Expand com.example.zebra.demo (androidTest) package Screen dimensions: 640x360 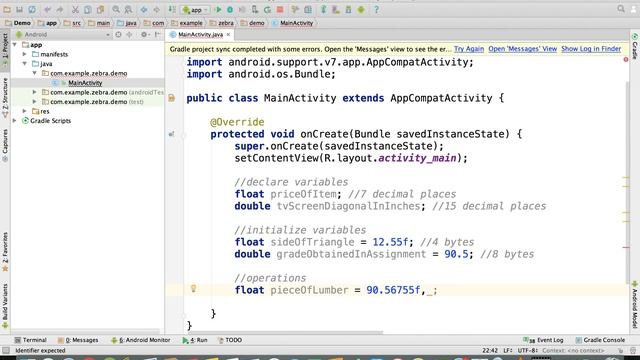(35, 92)
